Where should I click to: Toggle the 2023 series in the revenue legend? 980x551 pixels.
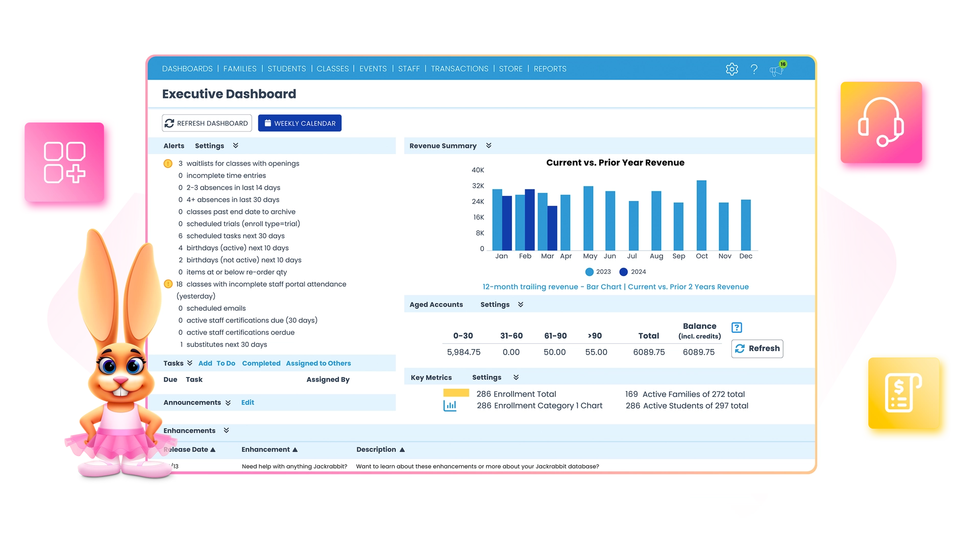coord(598,272)
